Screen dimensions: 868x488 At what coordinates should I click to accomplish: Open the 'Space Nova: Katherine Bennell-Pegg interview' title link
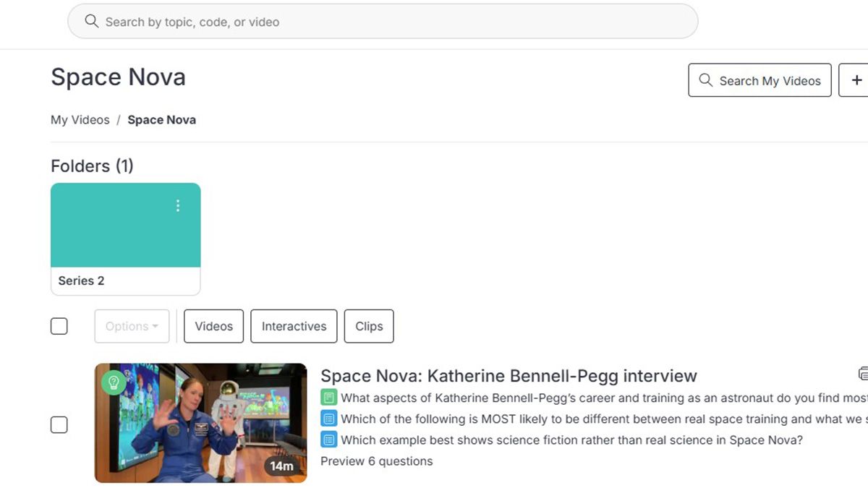(x=509, y=376)
